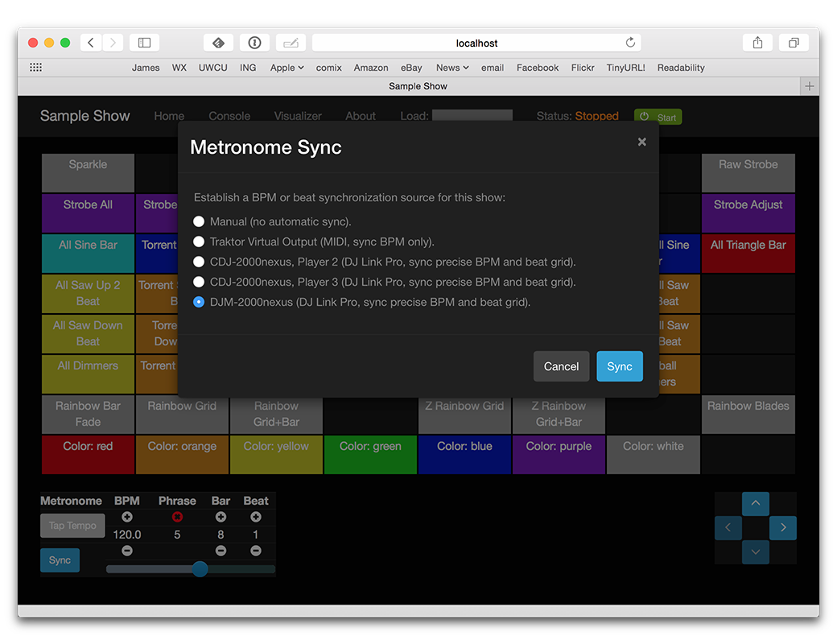This screenshot has height=644, width=837.
Task: Trigger the Strobe Adjust cue
Action: tap(748, 213)
